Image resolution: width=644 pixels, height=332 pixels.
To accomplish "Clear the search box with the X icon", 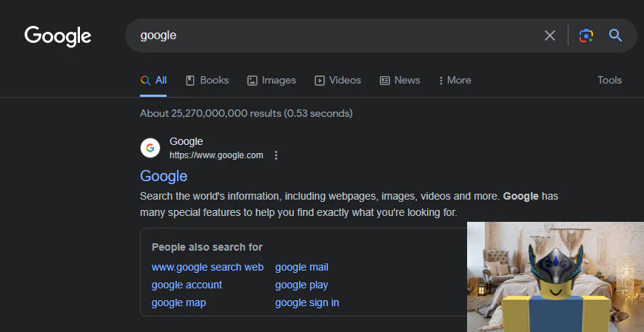I will 550,35.
